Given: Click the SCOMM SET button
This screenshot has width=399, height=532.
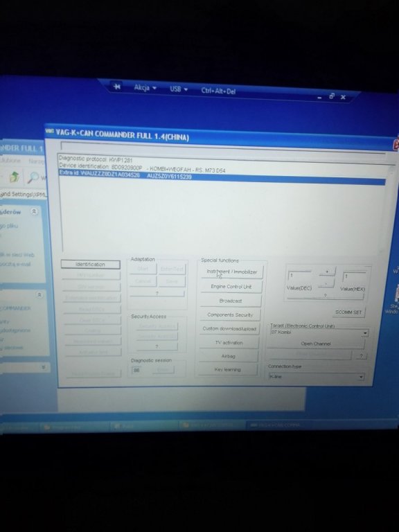Looking at the screenshot, I should click(348, 312).
